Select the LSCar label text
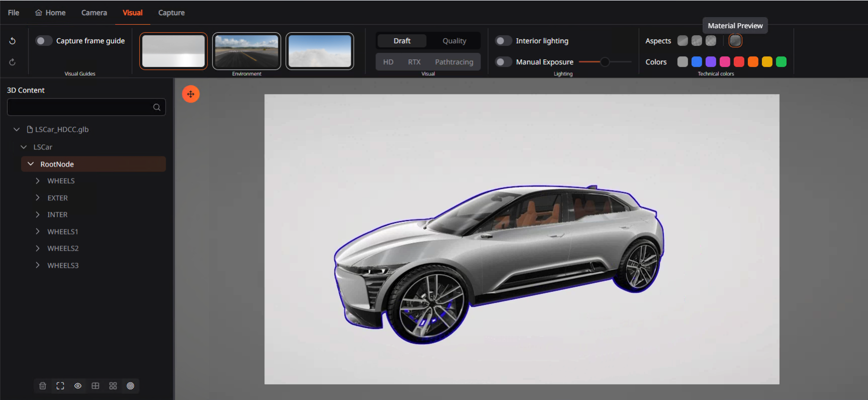The height and width of the screenshot is (400, 868). point(43,147)
